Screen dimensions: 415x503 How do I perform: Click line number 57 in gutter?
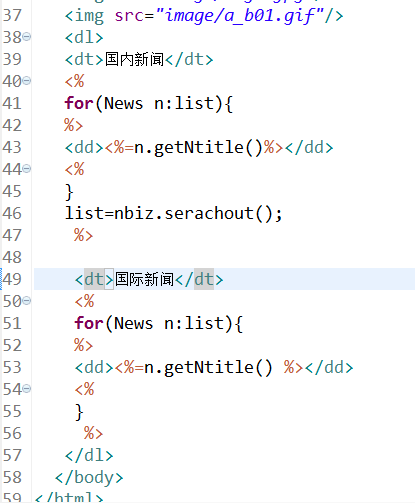[x=12, y=455]
